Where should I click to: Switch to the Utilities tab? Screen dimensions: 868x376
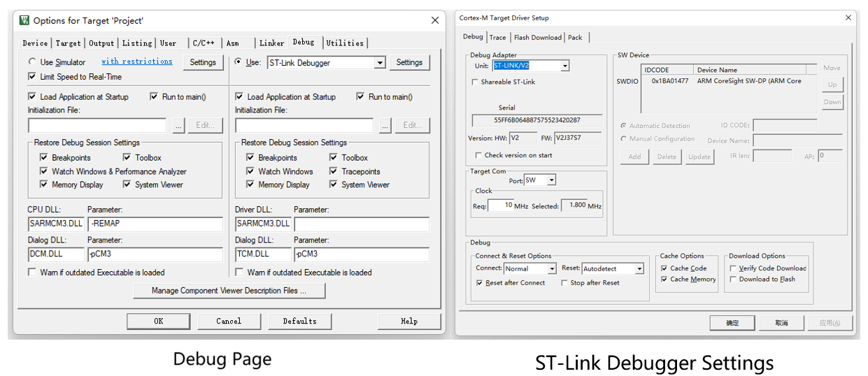click(345, 43)
